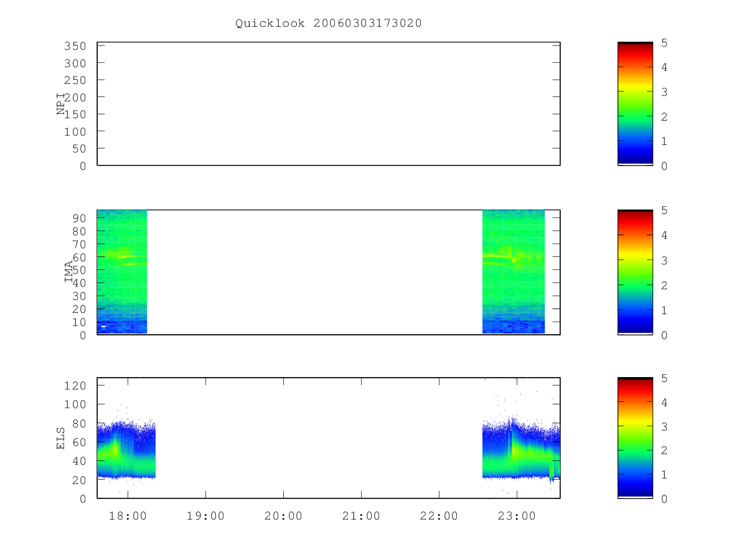Click the ELS spectrogram data near 18:00
747x560 pixels.
pyautogui.click(x=126, y=449)
